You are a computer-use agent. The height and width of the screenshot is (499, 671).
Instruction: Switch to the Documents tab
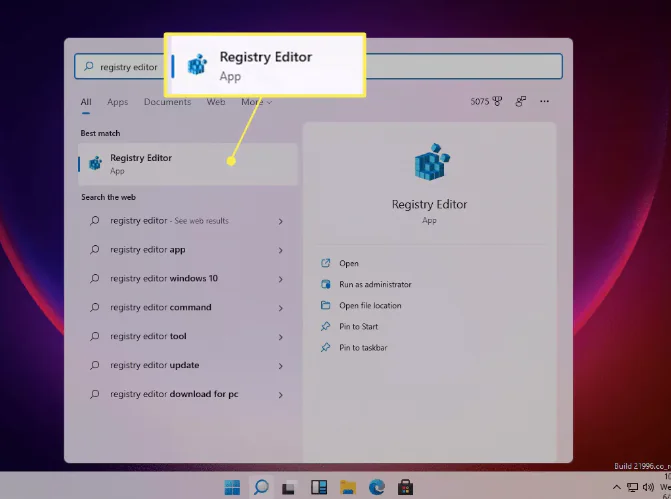(x=167, y=102)
